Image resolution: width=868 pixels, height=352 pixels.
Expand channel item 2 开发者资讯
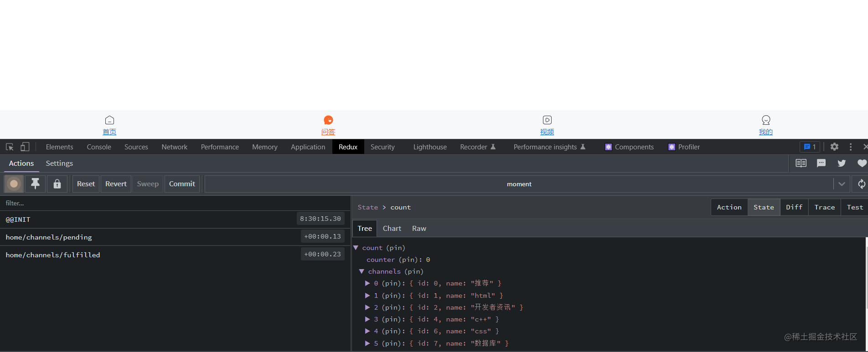[x=367, y=307]
